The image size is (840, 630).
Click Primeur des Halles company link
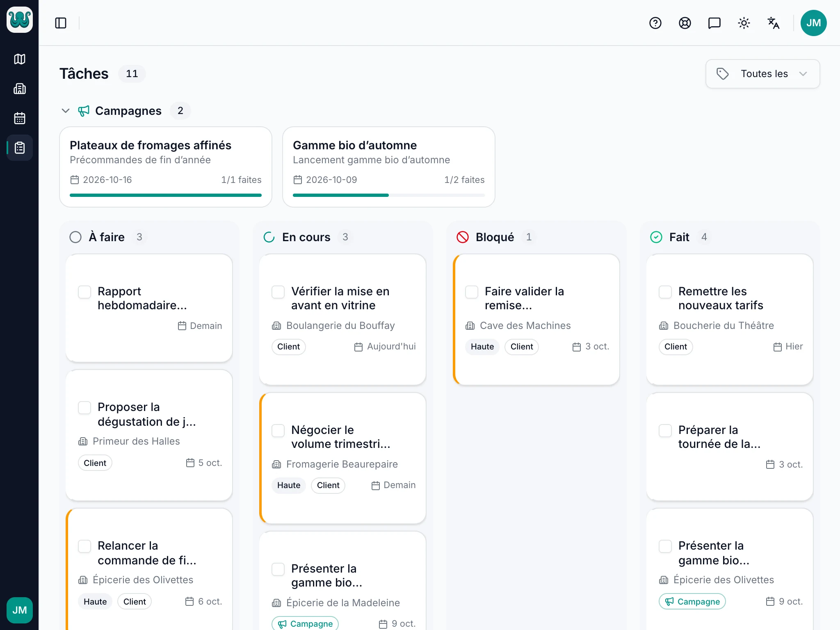point(136,441)
